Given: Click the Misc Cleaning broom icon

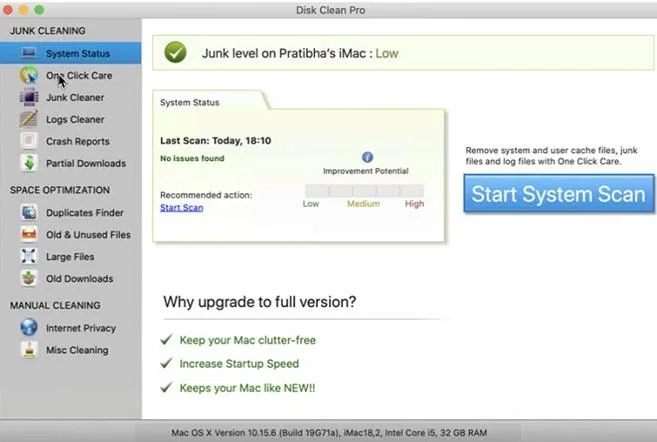Looking at the screenshot, I should point(29,349).
